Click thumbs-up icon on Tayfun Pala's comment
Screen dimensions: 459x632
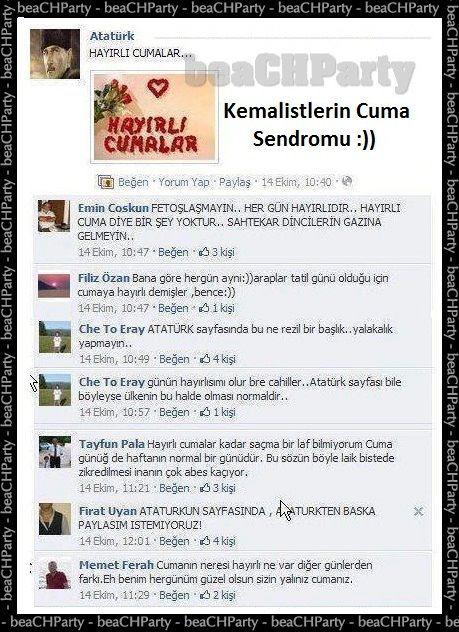pyautogui.click(x=206, y=488)
